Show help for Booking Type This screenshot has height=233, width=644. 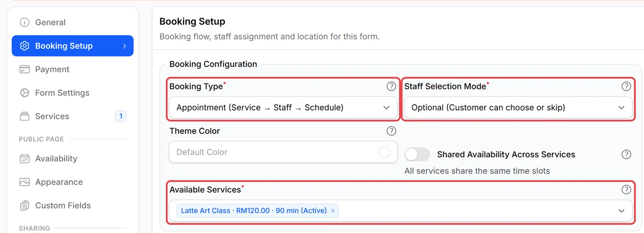coord(391,86)
